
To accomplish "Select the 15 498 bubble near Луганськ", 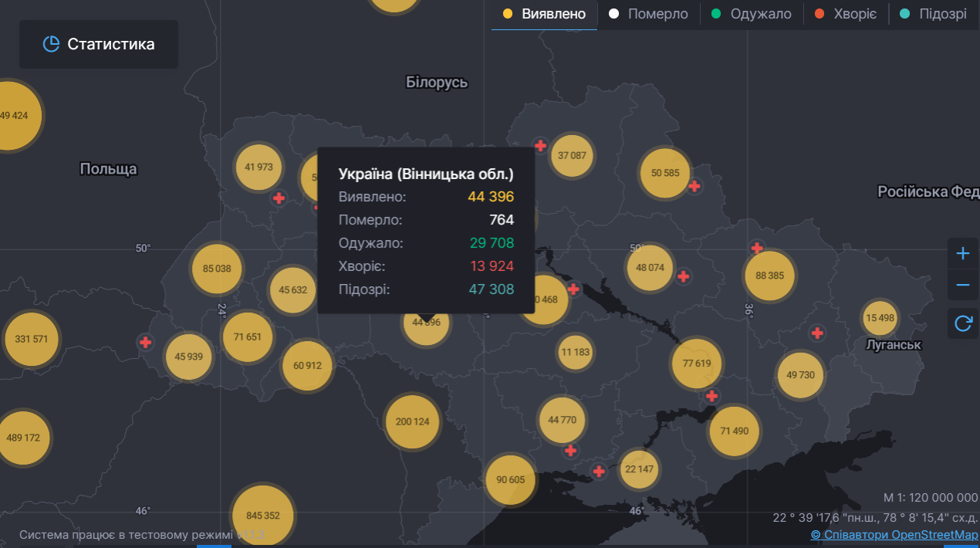I will click(x=880, y=318).
